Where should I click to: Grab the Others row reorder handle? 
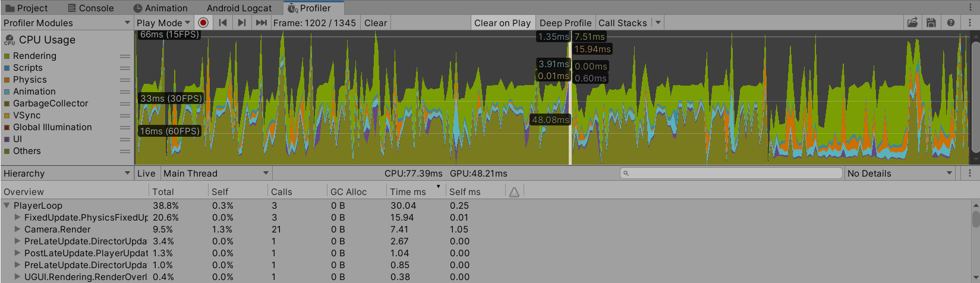125,151
